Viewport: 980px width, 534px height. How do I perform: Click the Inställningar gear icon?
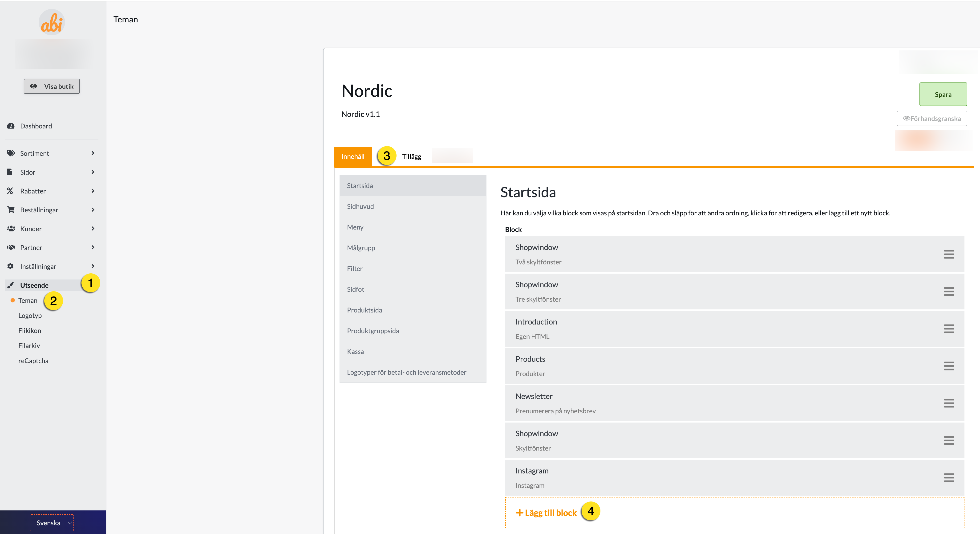point(10,266)
